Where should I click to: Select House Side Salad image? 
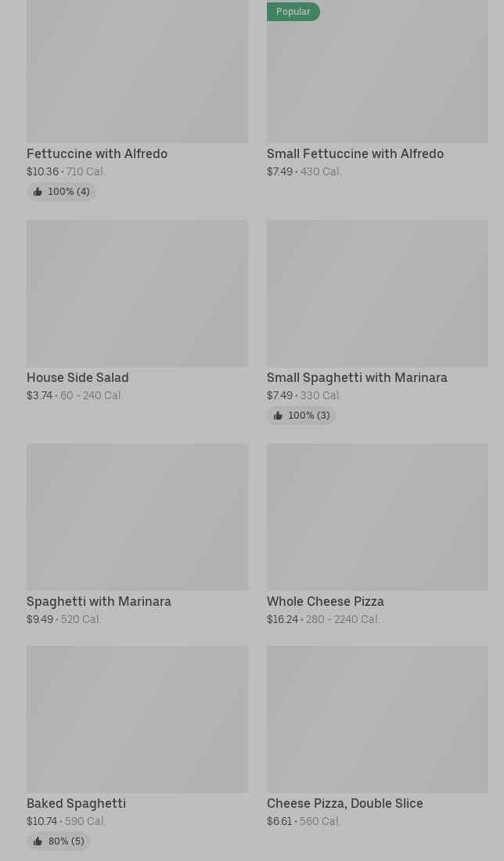(x=137, y=294)
